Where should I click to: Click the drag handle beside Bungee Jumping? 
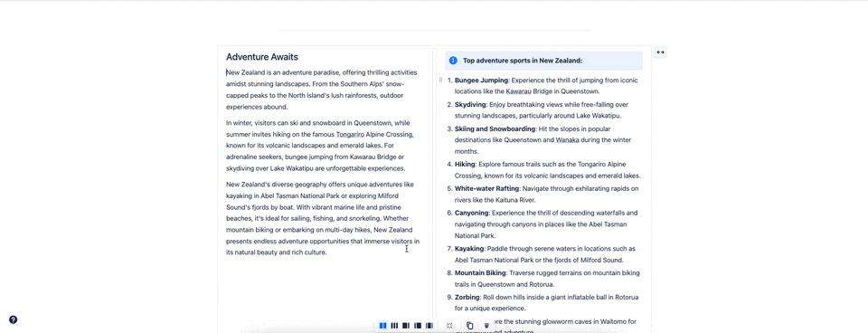point(440,81)
